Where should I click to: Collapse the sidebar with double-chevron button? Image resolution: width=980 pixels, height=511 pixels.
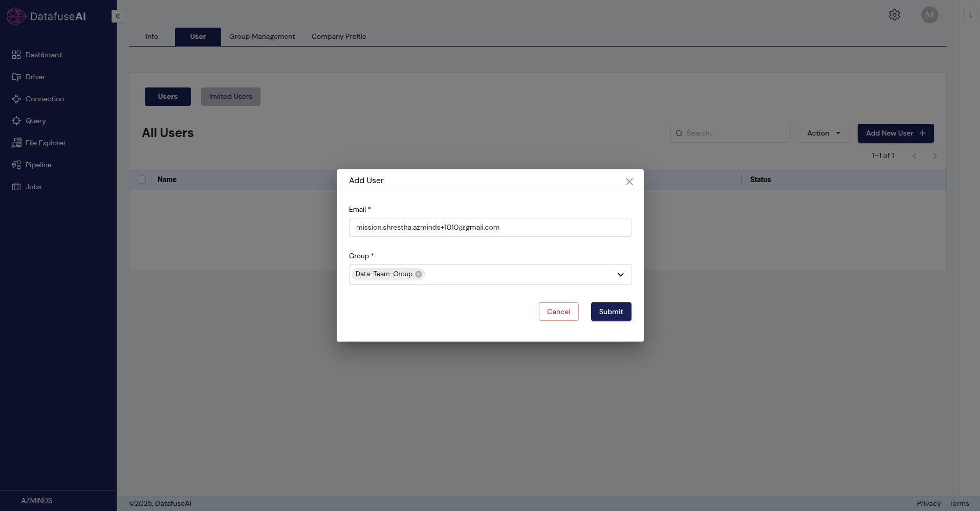[118, 16]
